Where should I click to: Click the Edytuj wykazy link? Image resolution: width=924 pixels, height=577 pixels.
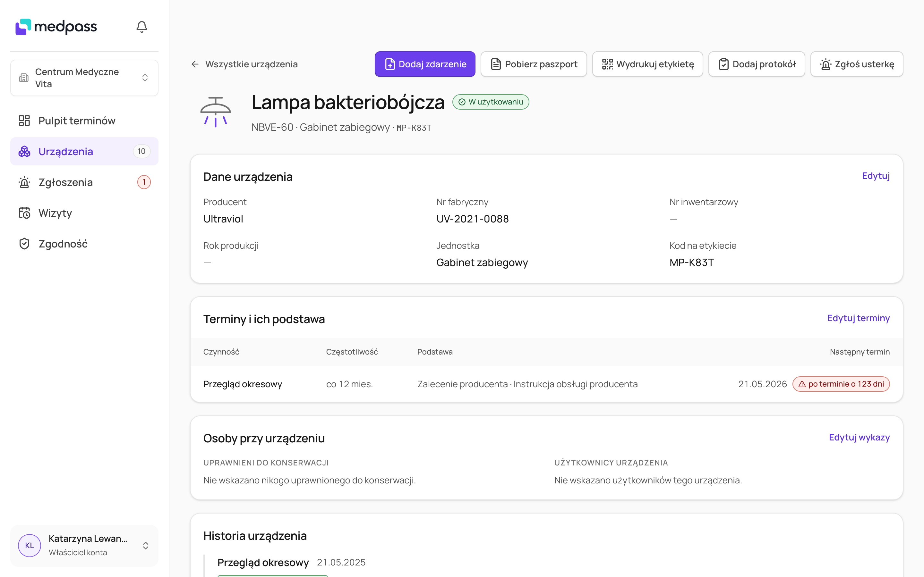(859, 437)
